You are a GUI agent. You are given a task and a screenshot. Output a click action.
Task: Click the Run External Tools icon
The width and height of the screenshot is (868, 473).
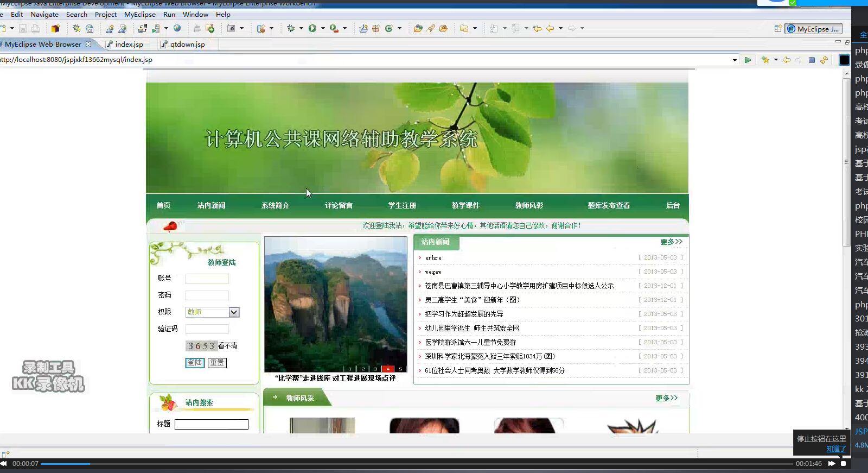(334, 28)
